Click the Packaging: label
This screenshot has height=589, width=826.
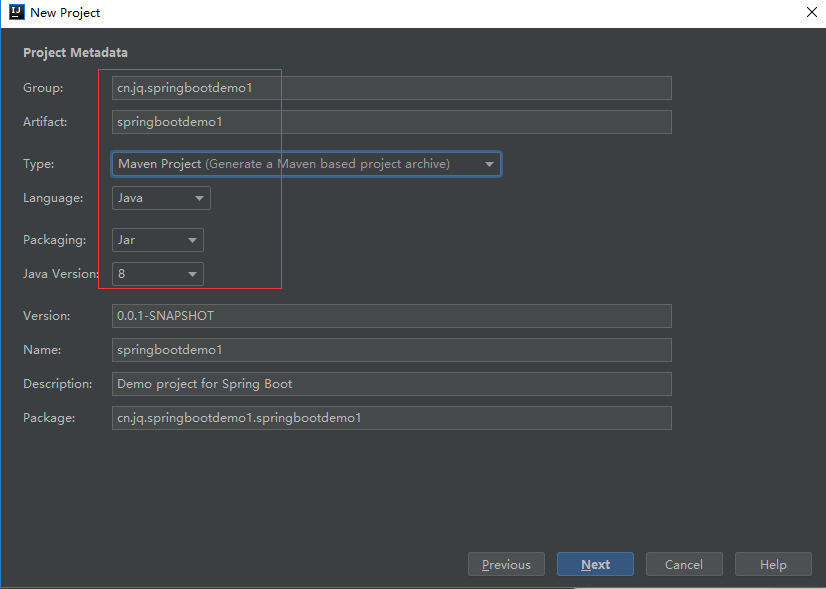55,240
